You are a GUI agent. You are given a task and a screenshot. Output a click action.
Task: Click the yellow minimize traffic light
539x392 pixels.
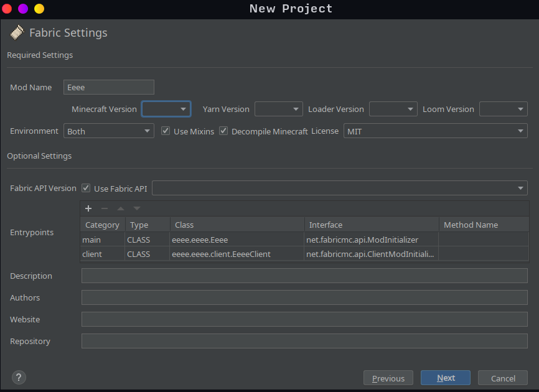[39, 9]
